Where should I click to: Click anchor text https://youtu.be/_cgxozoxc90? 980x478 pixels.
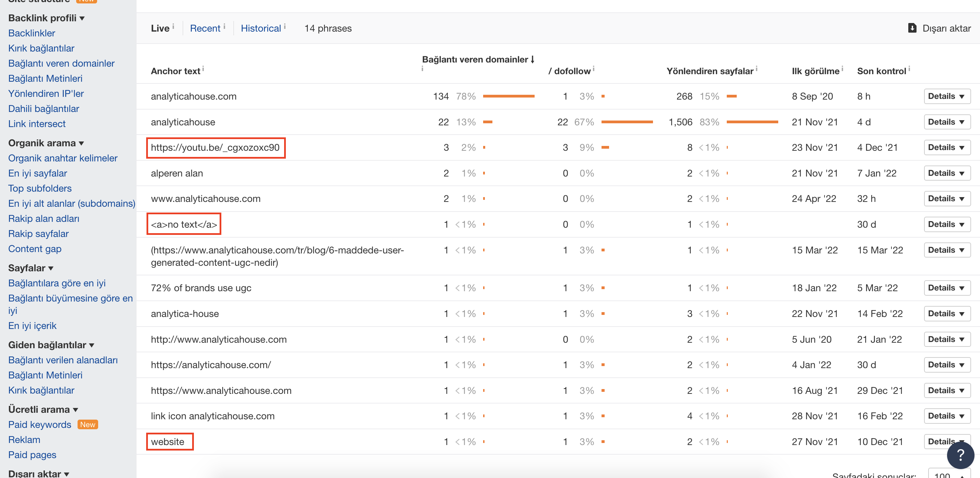(215, 147)
